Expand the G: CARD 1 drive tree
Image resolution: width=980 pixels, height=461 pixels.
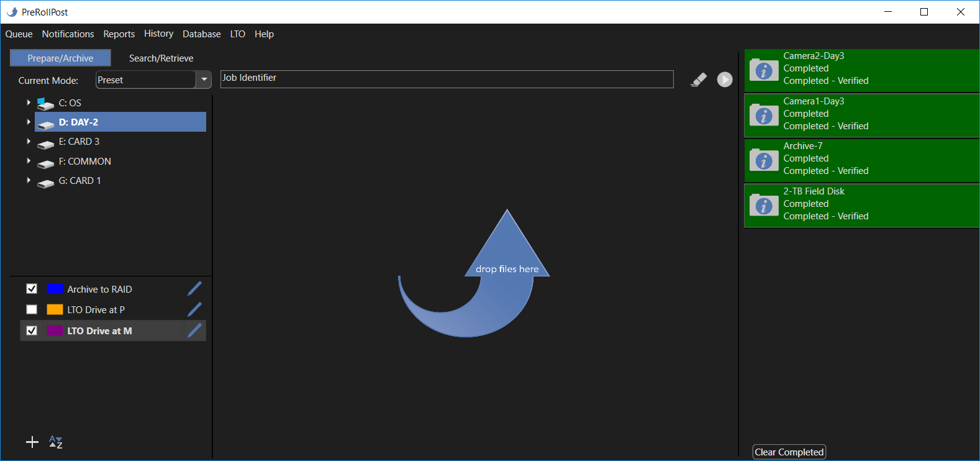coord(29,180)
